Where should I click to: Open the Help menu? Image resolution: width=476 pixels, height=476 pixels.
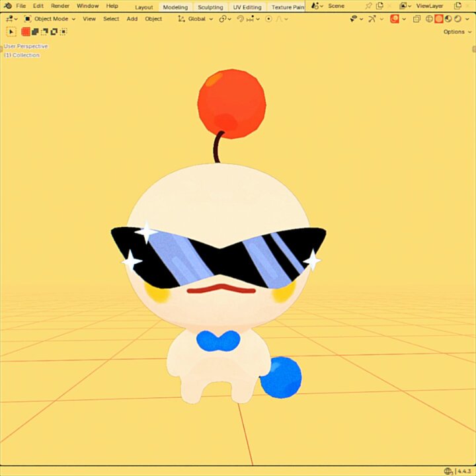pos(112,6)
